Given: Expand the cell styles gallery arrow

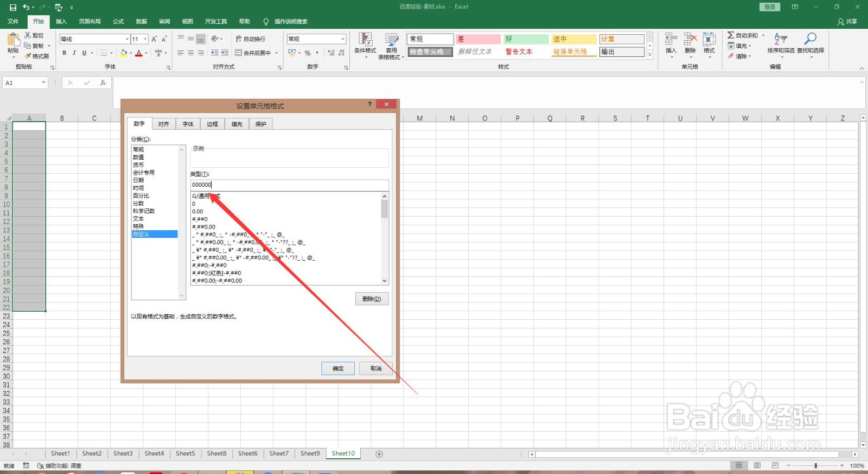Looking at the screenshot, I should point(650,55).
